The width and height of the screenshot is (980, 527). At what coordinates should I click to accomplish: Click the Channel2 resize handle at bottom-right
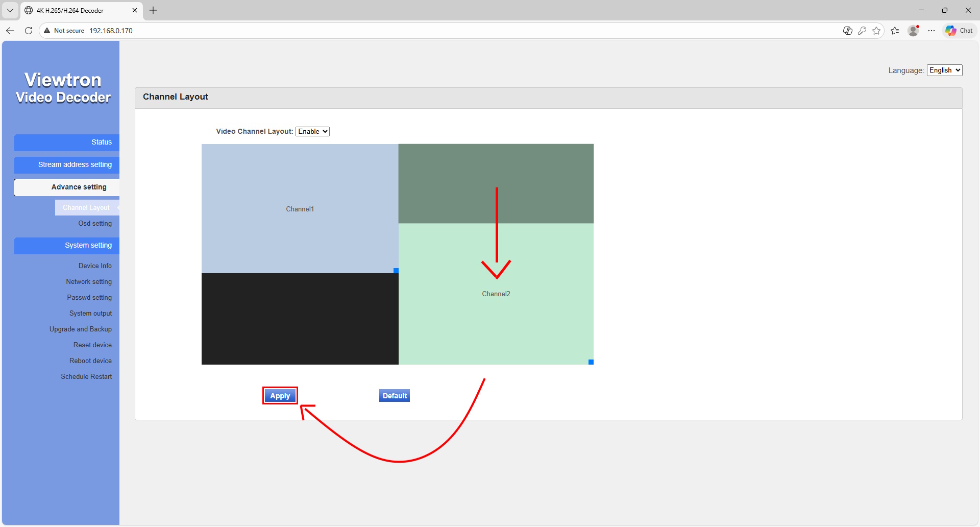click(x=591, y=362)
